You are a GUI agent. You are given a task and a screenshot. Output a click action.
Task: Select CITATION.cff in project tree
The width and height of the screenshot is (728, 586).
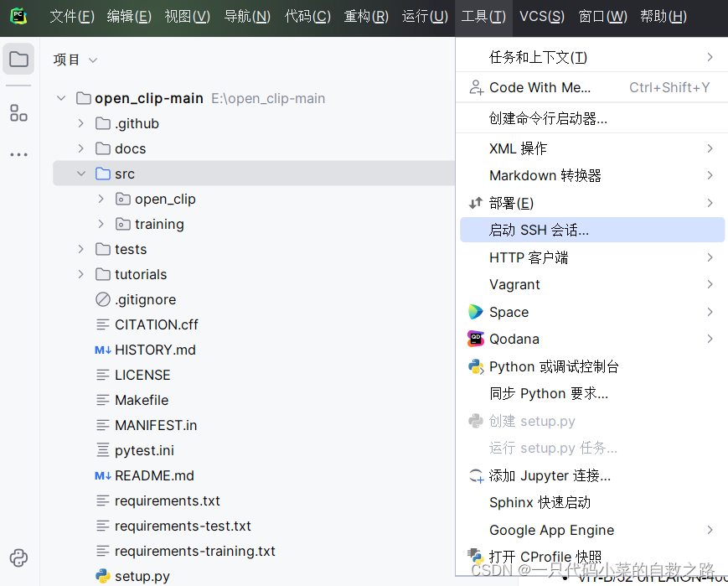point(157,324)
